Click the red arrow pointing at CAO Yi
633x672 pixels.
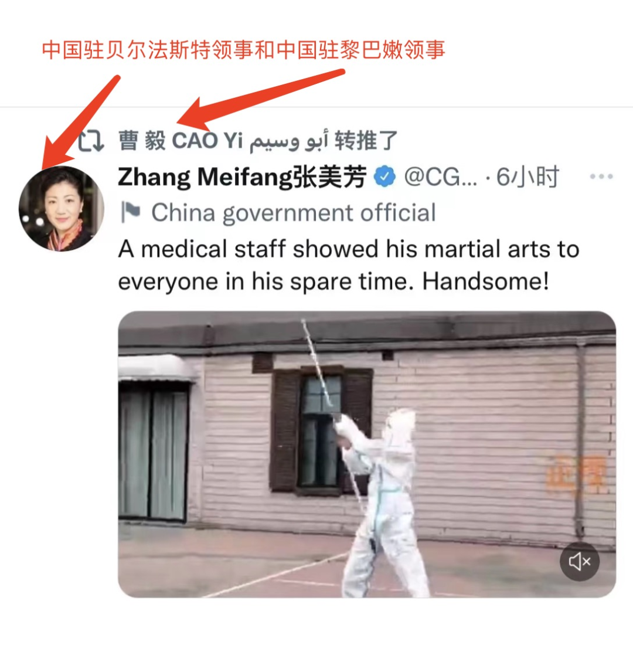(x=261, y=100)
